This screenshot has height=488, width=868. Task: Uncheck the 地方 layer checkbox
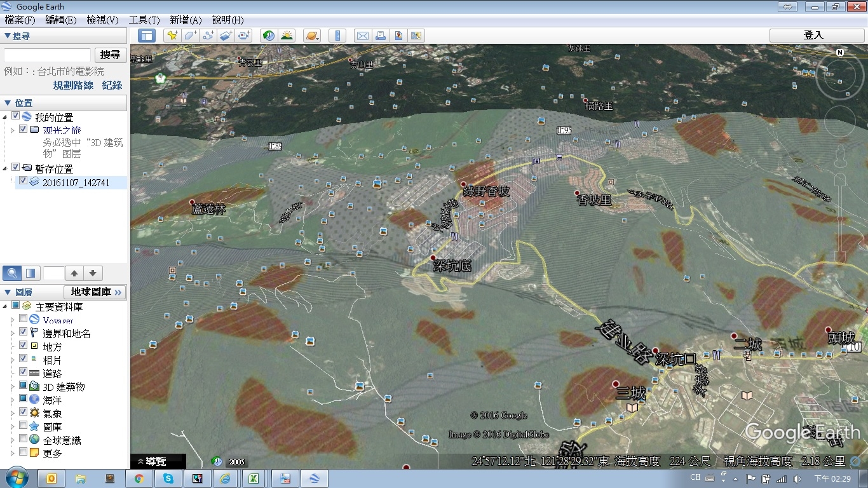pos(24,346)
